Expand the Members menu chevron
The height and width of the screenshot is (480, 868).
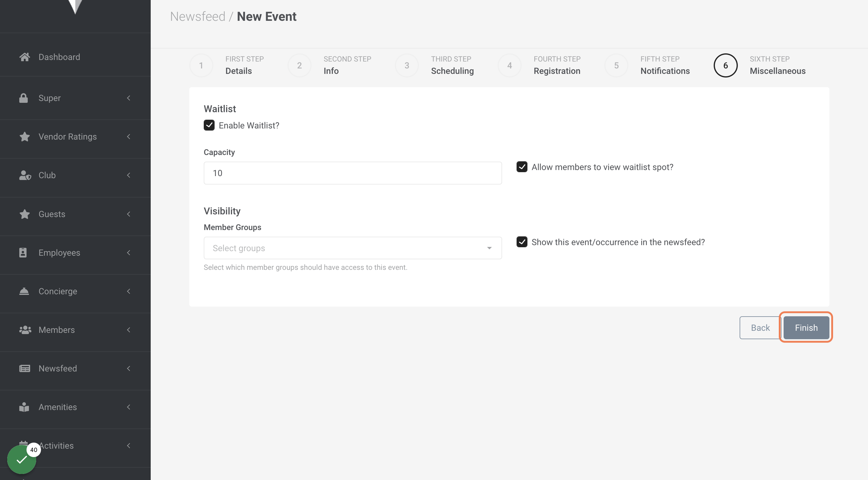tap(128, 330)
